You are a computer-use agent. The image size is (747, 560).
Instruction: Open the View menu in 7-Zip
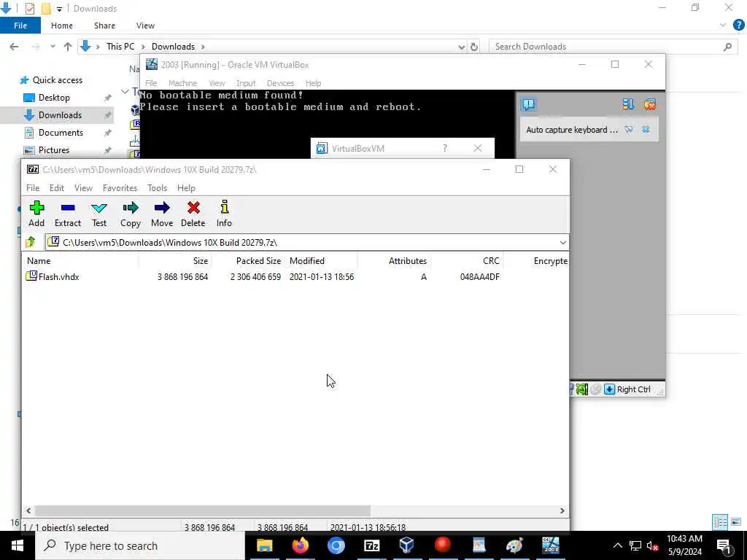tap(83, 188)
